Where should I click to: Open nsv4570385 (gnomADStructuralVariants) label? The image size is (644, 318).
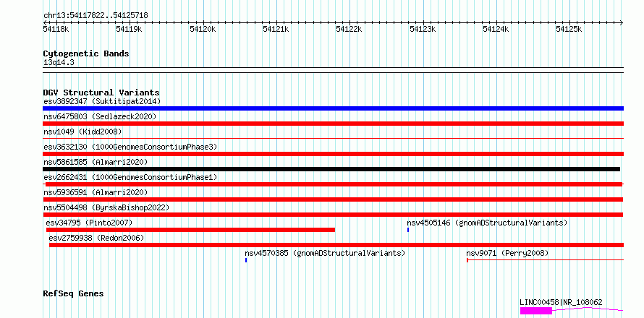tap(325, 253)
